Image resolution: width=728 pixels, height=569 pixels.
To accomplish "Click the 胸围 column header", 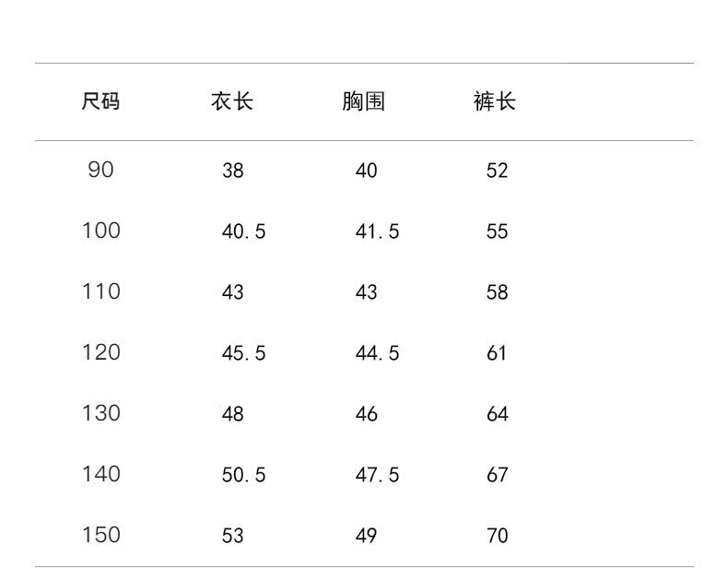I will click(x=363, y=101).
